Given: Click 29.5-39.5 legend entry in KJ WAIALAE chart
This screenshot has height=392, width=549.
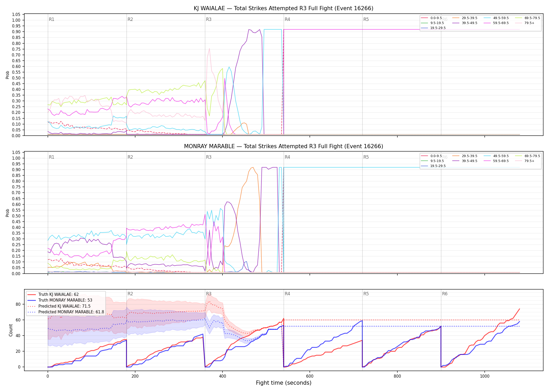Looking at the screenshot, I should pos(465,18).
